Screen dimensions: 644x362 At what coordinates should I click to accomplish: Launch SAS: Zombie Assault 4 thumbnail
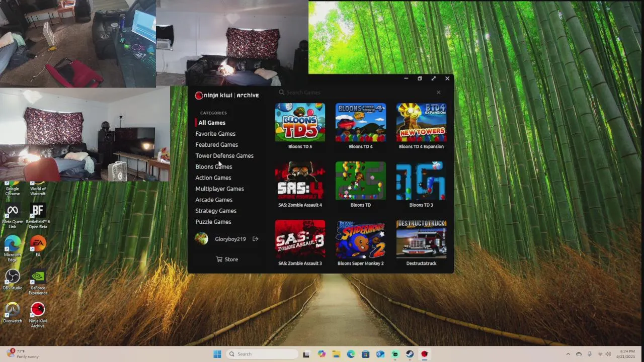pos(300,180)
